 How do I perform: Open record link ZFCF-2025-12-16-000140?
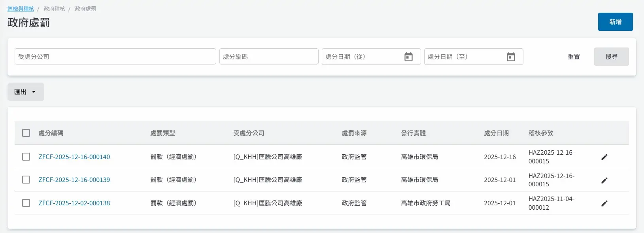pos(74,157)
